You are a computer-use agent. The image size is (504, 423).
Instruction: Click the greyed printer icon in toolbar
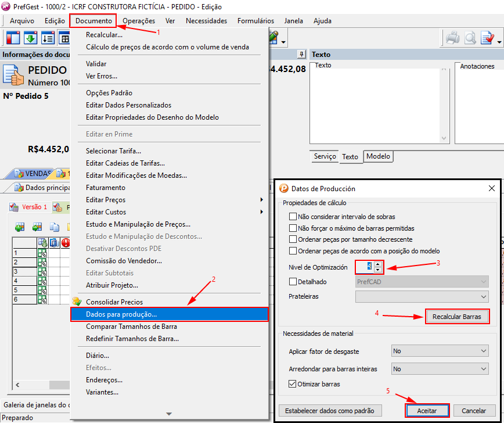[x=452, y=38]
